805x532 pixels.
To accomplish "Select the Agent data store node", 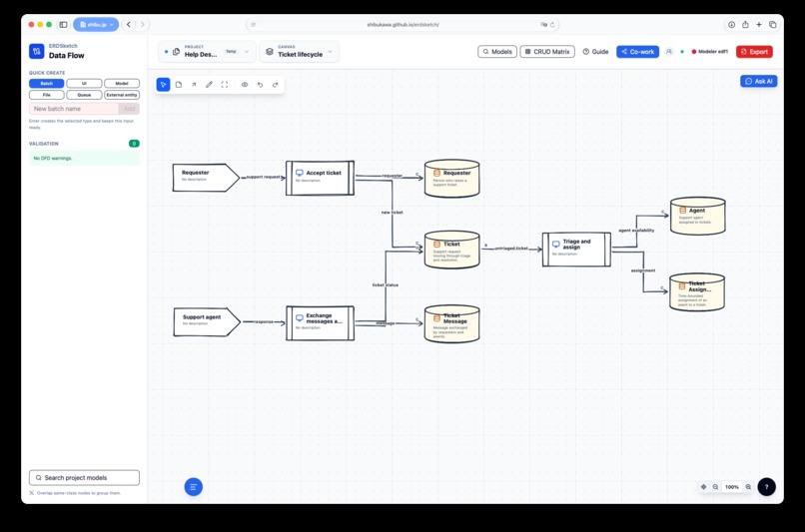I will click(698, 216).
